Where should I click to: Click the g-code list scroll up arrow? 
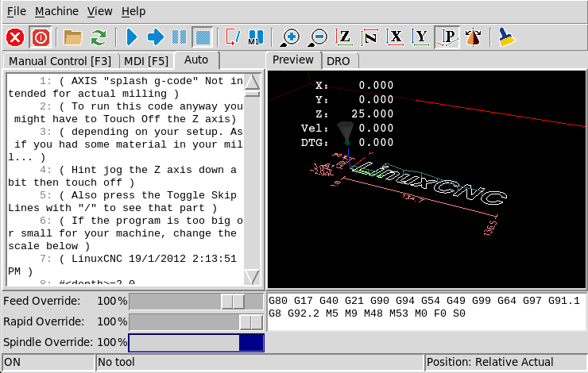tap(252, 82)
